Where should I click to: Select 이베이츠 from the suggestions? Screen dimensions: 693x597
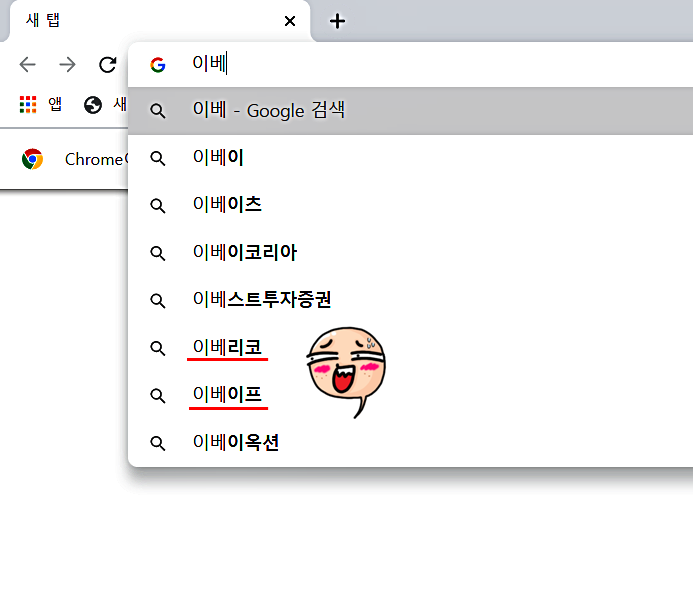[227, 205]
